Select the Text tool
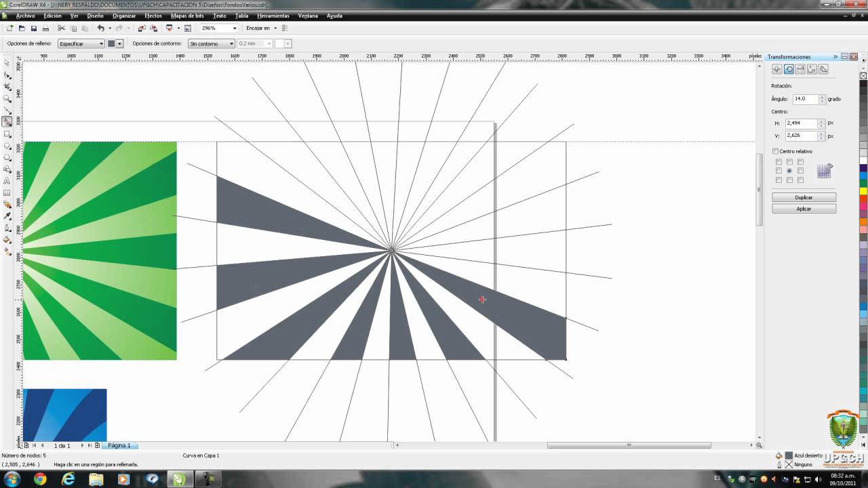The height and width of the screenshot is (488, 868). click(x=7, y=181)
